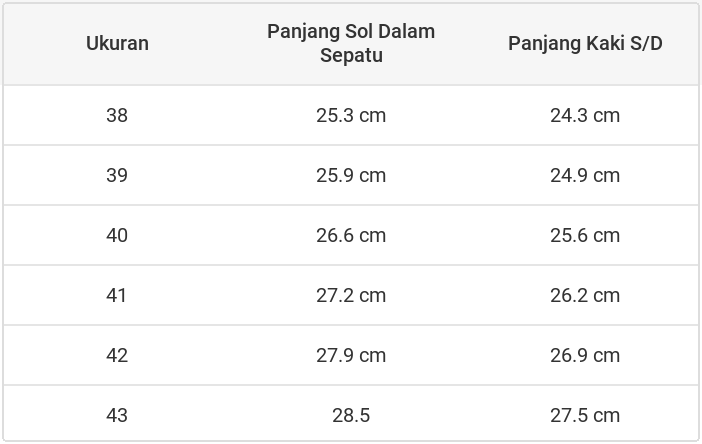Select size 38 cell
The image size is (702, 444).
tap(117, 115)
